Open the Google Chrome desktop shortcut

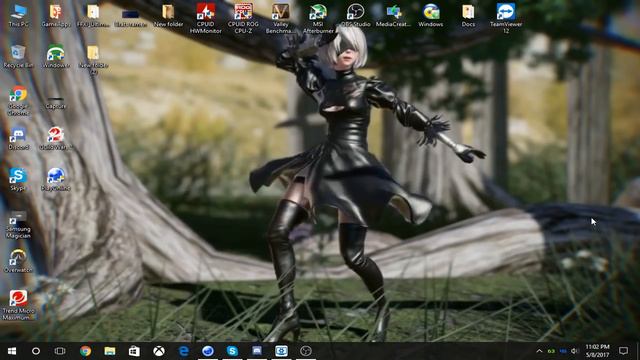pos(18,101)
